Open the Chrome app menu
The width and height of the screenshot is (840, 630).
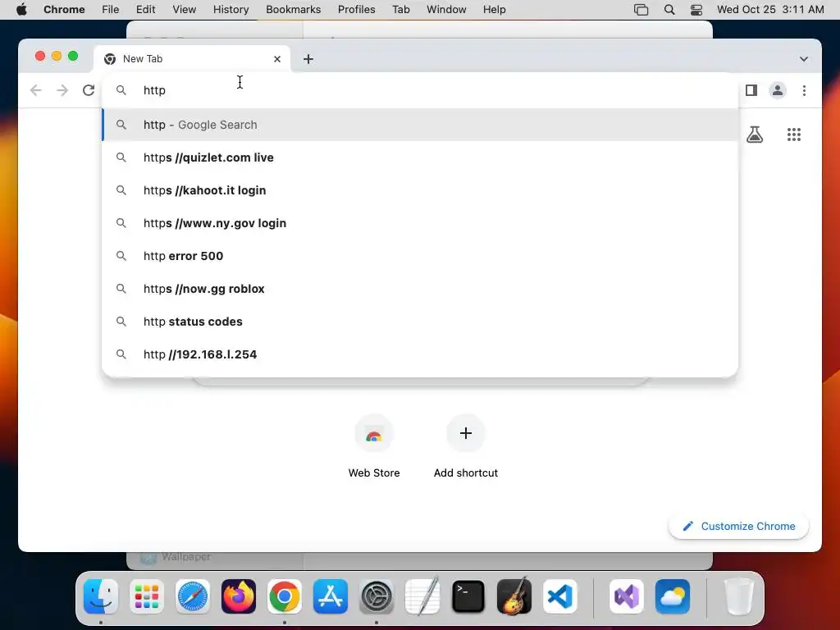tap(64, 10)
